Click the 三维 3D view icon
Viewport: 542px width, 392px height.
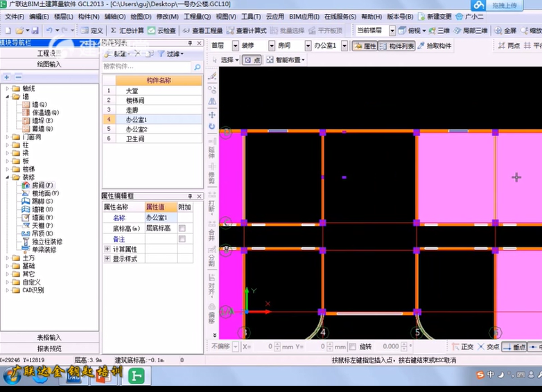438,30
